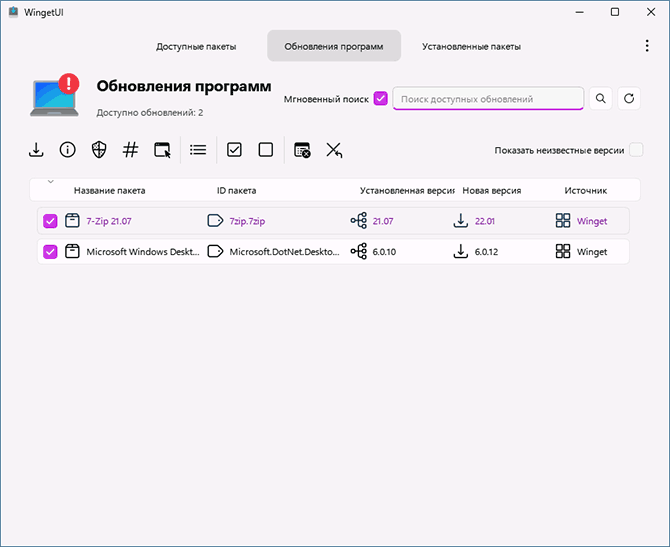Click the deselect all empty box icon

(266, 150)
